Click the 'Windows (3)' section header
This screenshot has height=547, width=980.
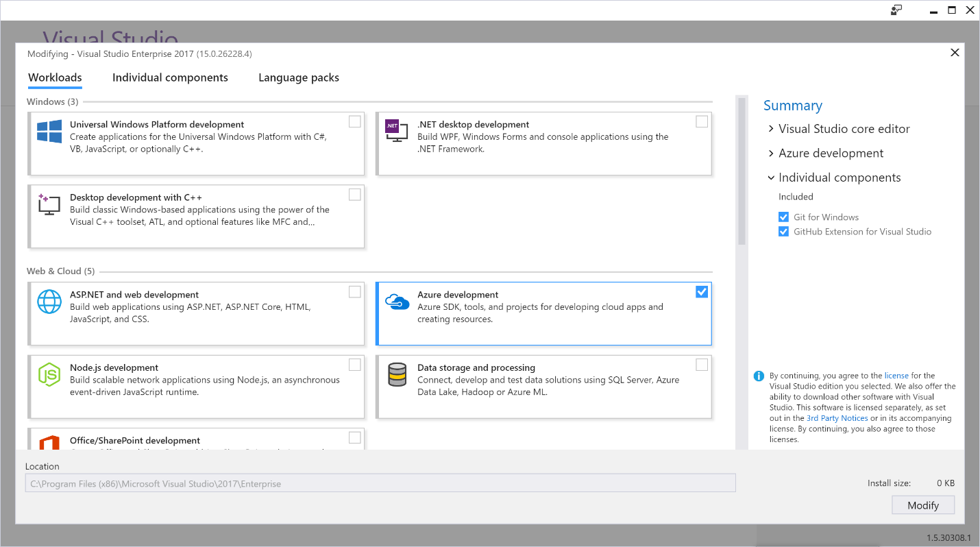point(53,101)
